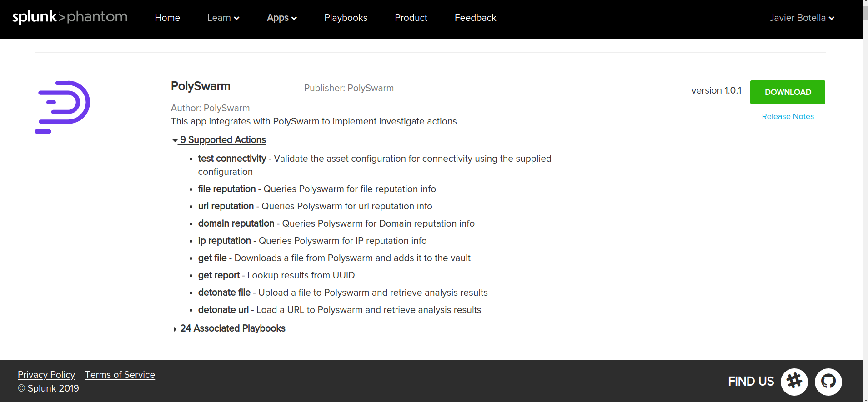868x402 pixels.
Task: Click the 'FIND US' footer label
Action: (751, 382)
